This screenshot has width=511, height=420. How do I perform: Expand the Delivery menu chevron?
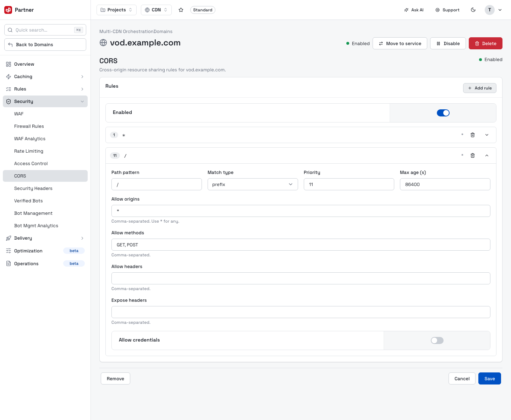click(x=82, y=238)
